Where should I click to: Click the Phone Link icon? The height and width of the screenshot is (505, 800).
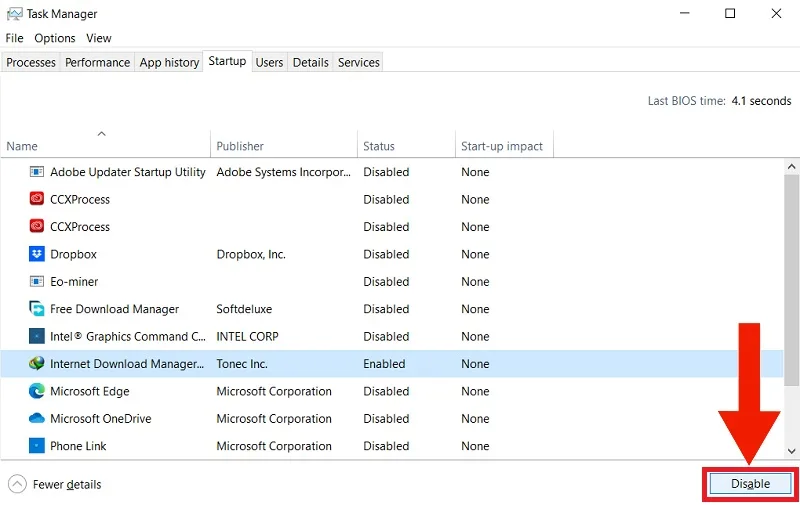click(37, 446)
